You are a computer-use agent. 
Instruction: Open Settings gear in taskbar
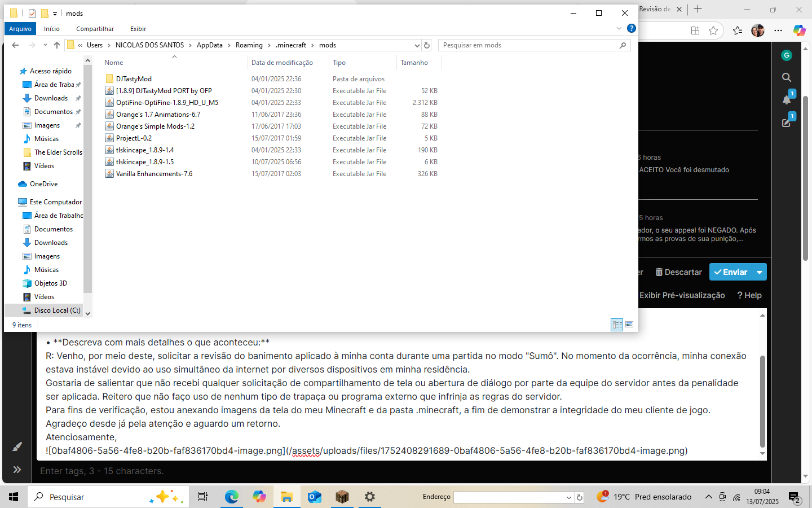click(x=370, y=497)
